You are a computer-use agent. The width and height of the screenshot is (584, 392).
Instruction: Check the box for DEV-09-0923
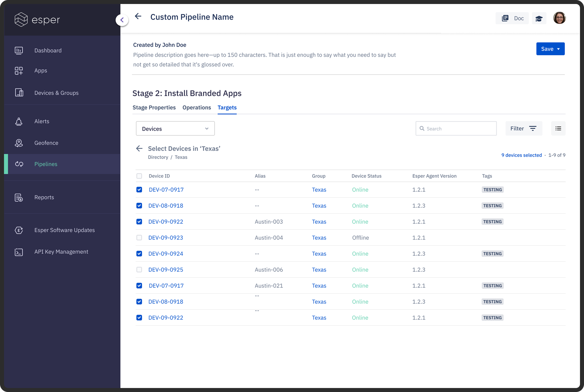[139, 238]
